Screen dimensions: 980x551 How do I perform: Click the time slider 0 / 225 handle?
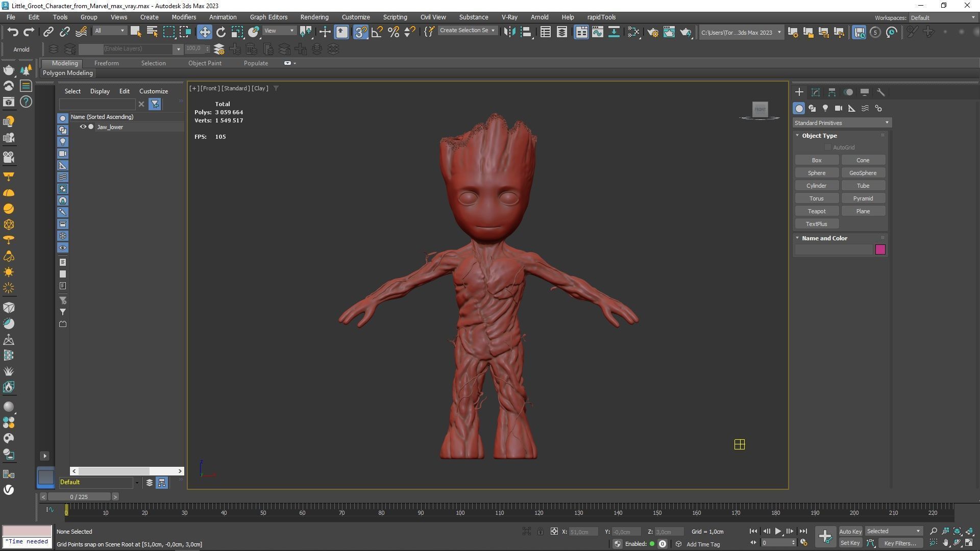pyautogui.click(x=79, y=497)
